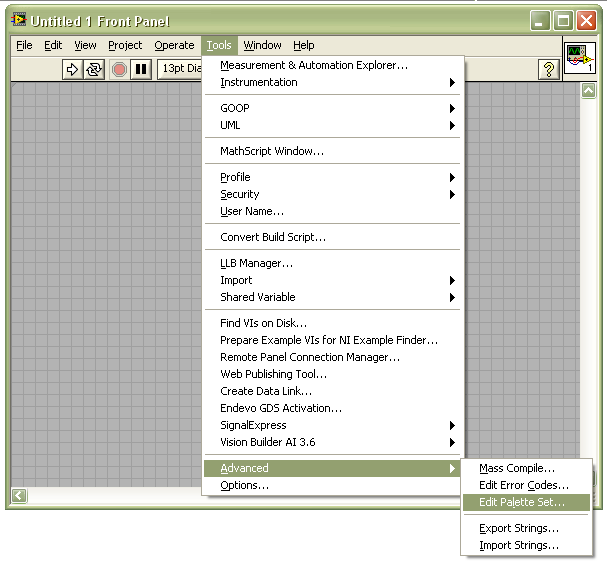The image size is (609, 564).
Task: Expand the SignalExpress submenu
Action: (x=332, y=425)
